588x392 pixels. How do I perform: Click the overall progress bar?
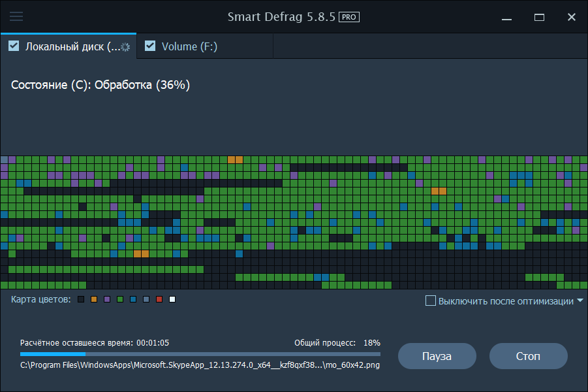point(200,354)
